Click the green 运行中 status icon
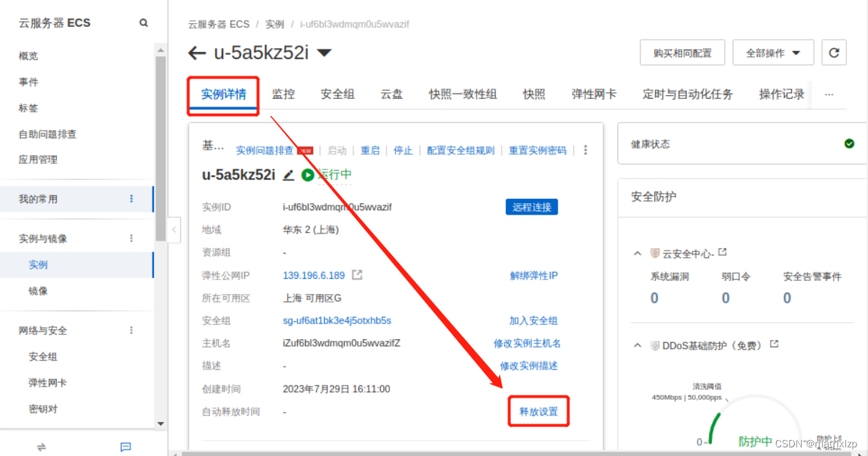868x456 pixels. point(308,175)
